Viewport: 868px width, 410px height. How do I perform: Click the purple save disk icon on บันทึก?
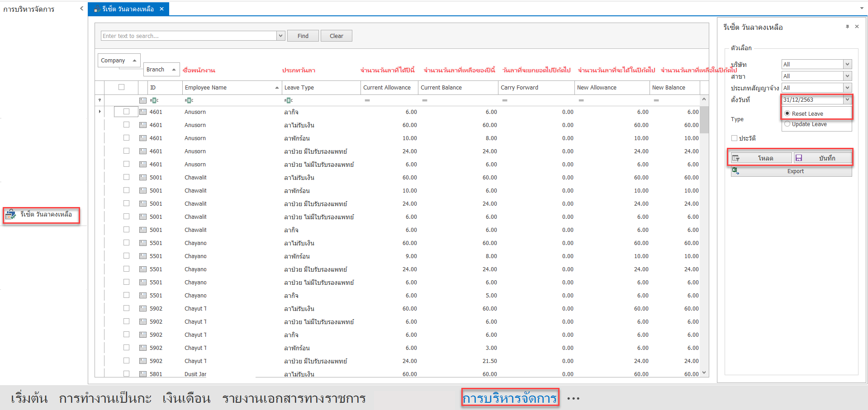pyautogui.click(x=799, y=158)
